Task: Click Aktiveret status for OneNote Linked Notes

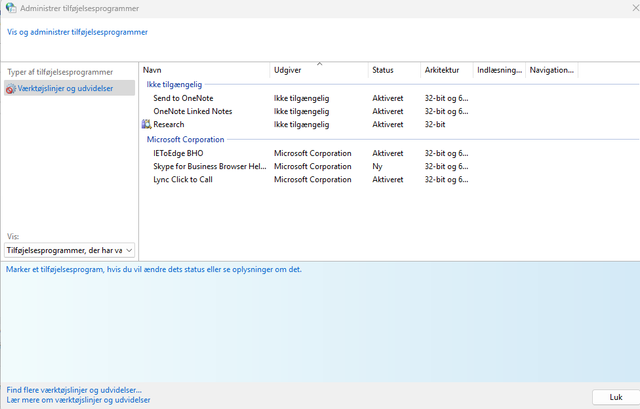Action: (x=388, y=111)
